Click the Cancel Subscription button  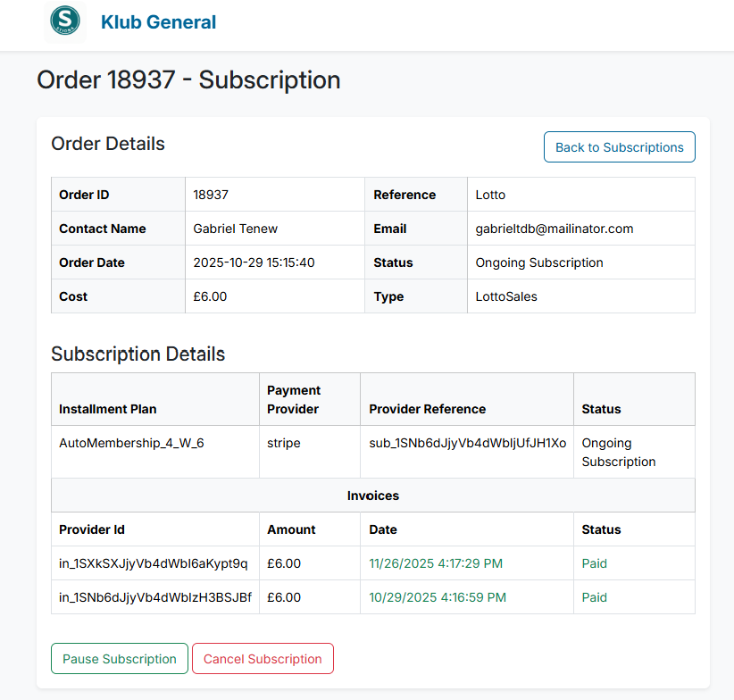[263, 658]
